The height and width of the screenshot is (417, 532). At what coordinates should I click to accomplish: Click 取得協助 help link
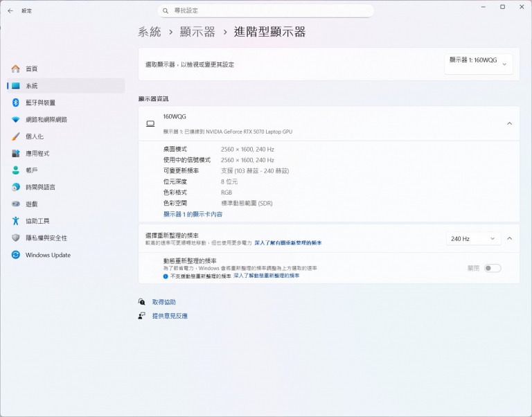[x=163, y=302]
